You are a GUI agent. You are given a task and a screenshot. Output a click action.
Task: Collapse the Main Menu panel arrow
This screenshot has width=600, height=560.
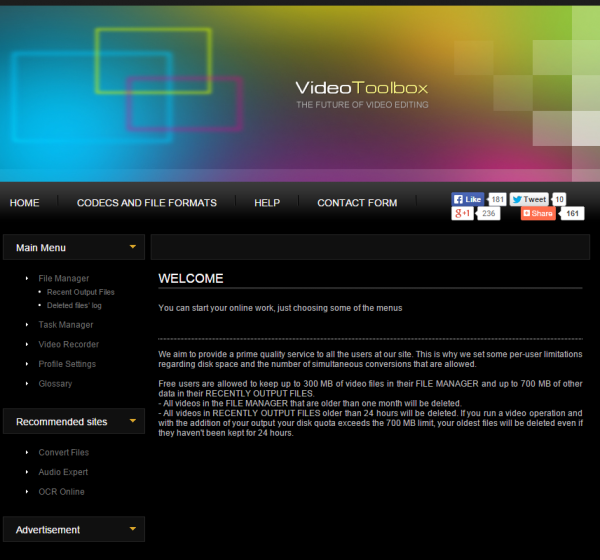coord(133,247)
